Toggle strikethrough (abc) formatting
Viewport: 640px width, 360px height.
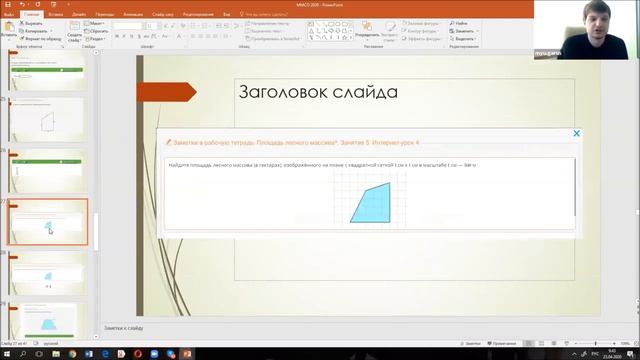coord(146,36)
